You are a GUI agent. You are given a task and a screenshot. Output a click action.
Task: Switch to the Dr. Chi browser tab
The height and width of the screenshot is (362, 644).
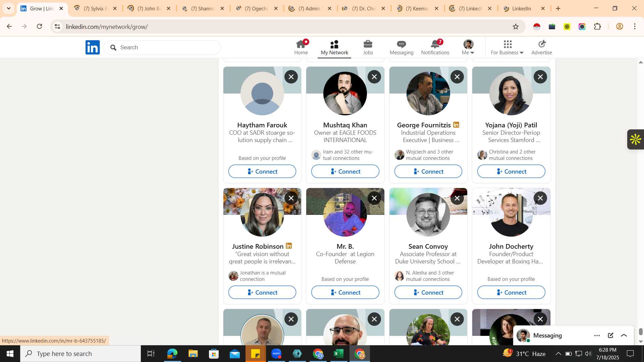point(364,8)
